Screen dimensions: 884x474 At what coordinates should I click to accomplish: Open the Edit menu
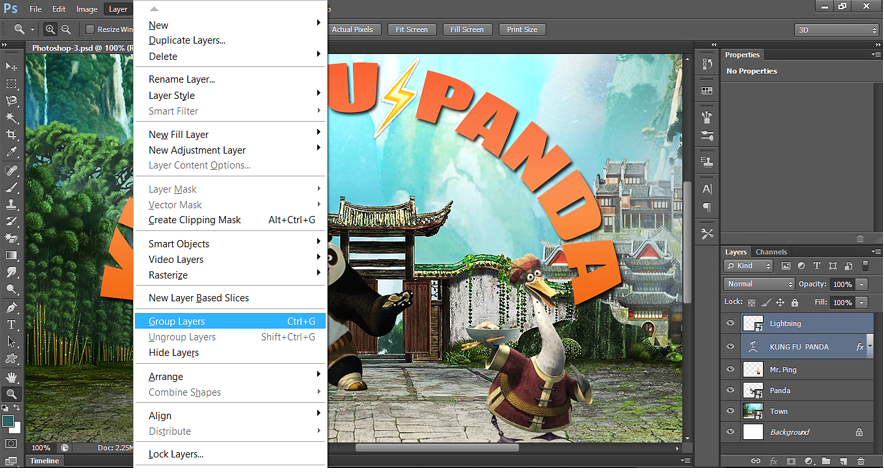(59, 9)
